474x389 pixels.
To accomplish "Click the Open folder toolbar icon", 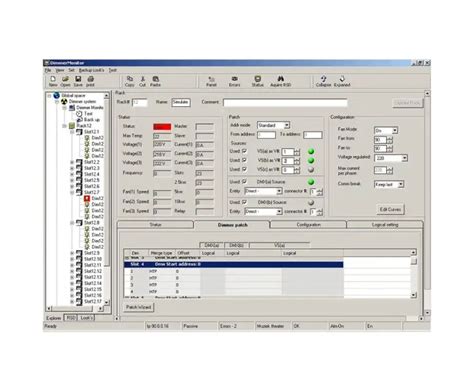I will click(x=65, y=79).
